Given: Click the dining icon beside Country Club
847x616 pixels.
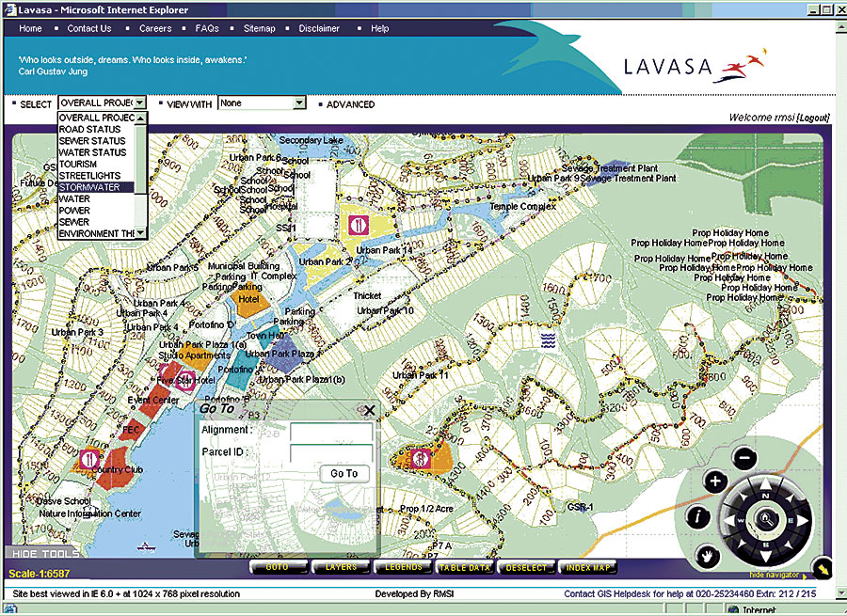Looking at the screenshot, I should [88, 460].
